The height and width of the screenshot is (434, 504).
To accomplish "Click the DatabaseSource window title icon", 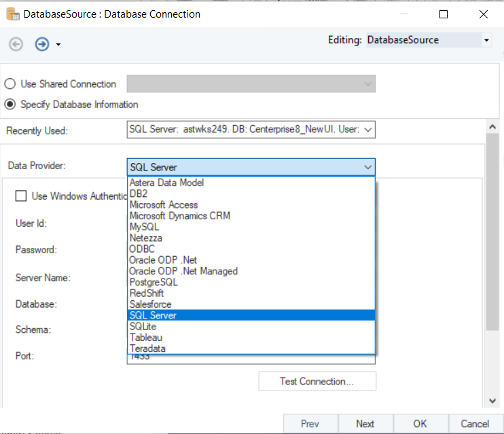I will coord(12,14).
